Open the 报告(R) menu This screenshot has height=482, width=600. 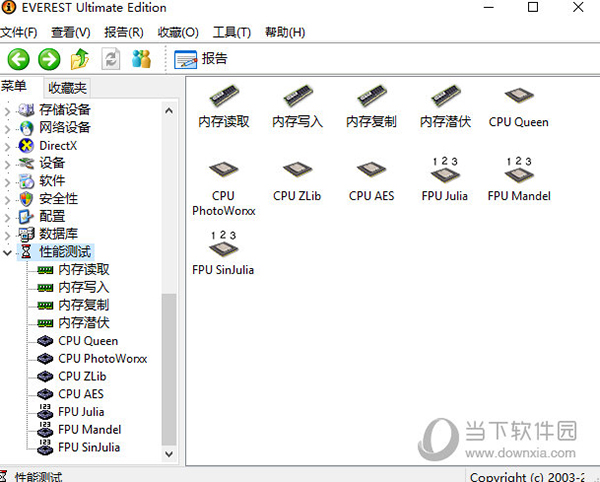pos(124,33)
